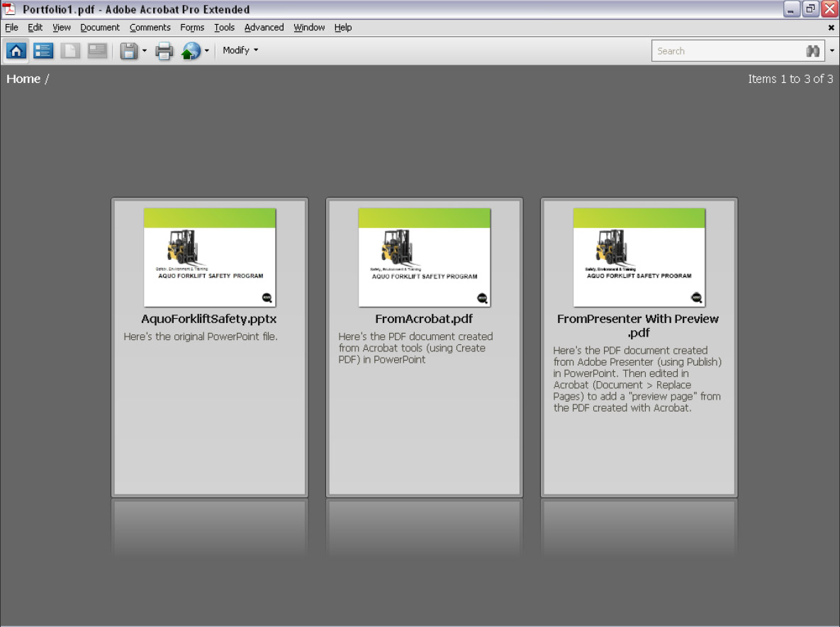The width and height of the screenshot is (840, 627).
Task: Open the search options dropdown arrow
Action: (x=832, y=51)
